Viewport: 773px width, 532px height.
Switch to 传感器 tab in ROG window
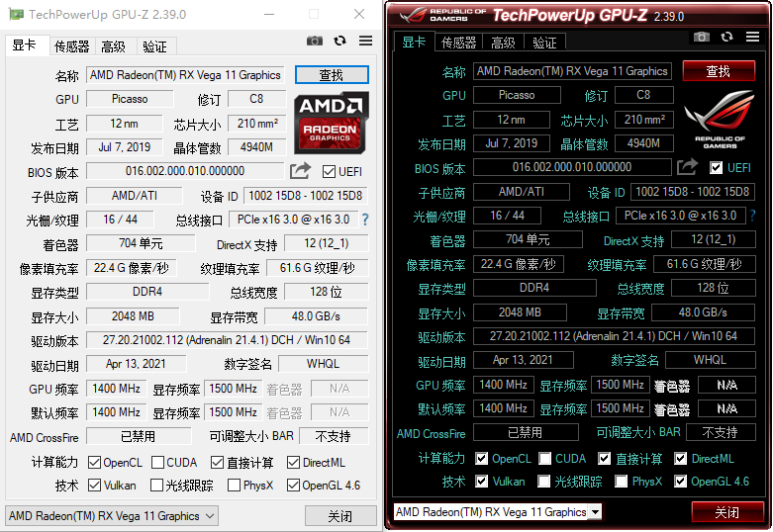[459, 43]
